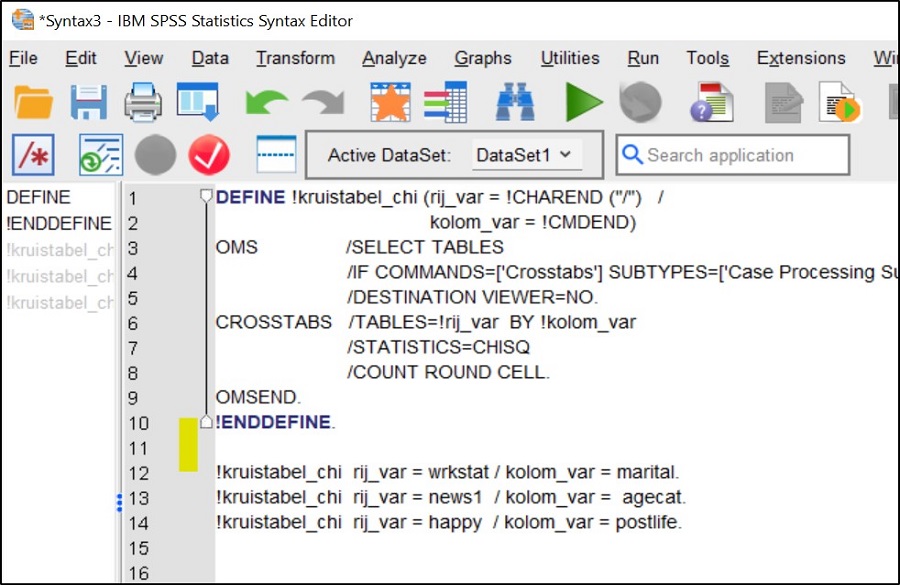Collapse the DEFINE block at line 1
900x585 pixels.
[x=206, y=196]
